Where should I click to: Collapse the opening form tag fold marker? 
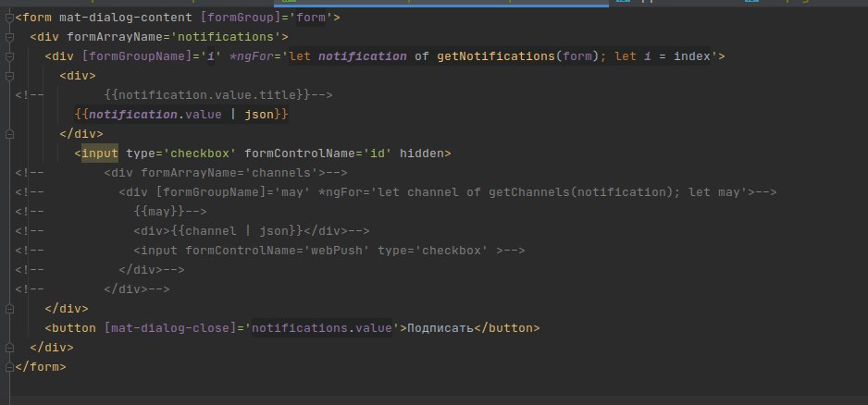9,18
